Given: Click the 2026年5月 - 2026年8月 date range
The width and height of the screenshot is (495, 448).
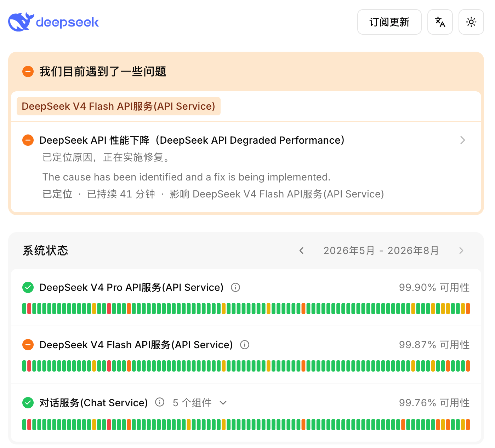Looking at the screenshot, I should tap(381, 251).
